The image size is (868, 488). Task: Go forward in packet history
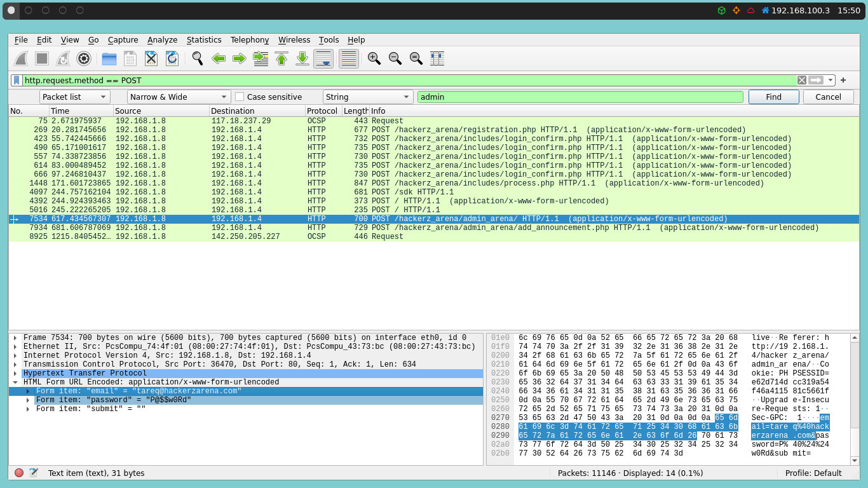tap(240, 58)
